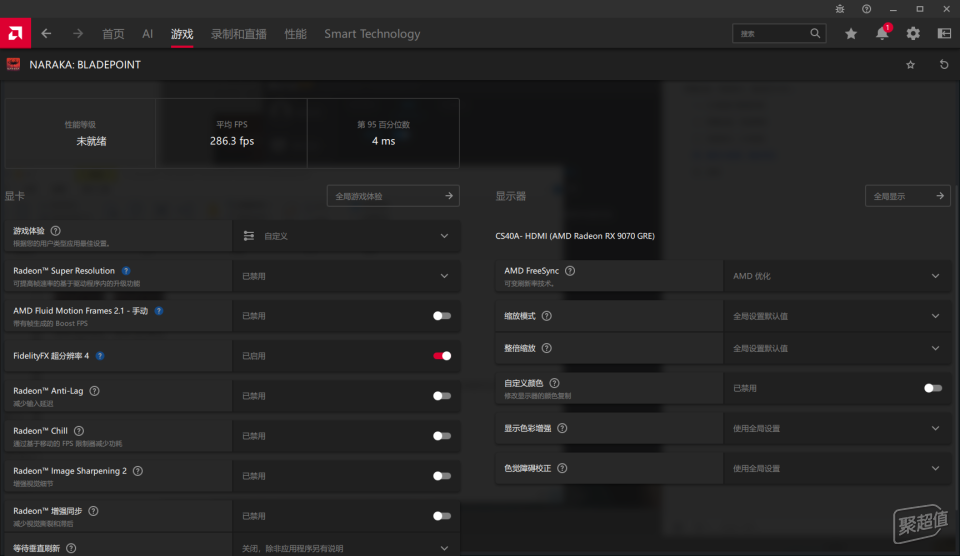Show help for 等待垂直刷新

click(71, 548)
